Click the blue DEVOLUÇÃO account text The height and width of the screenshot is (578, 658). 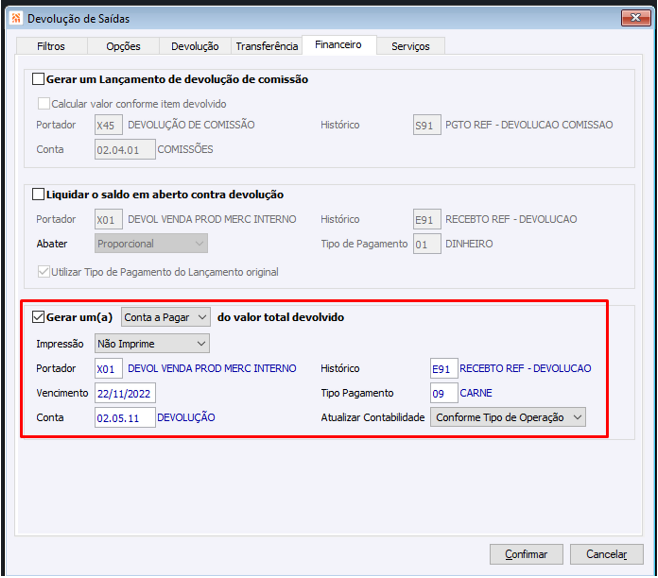pyautogui.click(x=186, y=417)
